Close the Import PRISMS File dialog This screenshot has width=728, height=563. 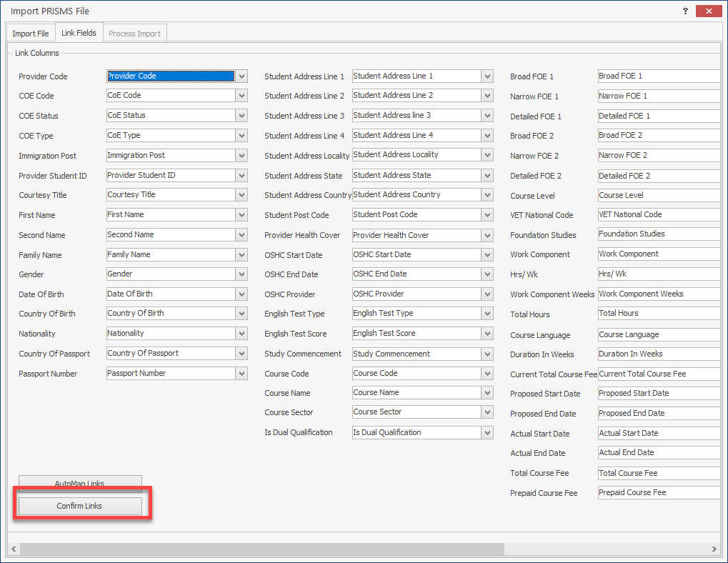708,11
